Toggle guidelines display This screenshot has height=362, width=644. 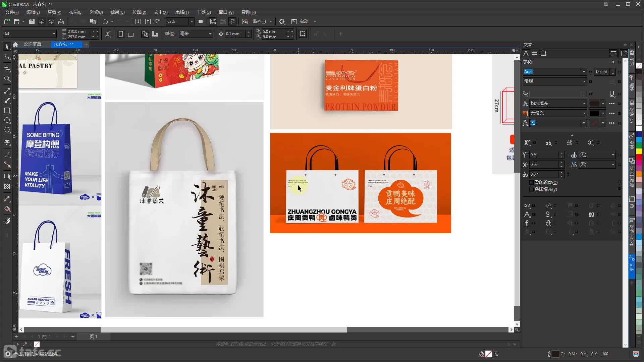pyautogui.click(x=232, y=21)
